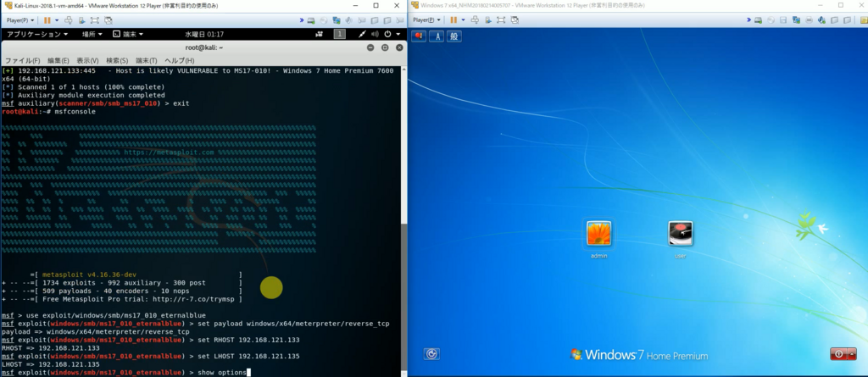Screen dimensions: 868x377
Task: Expand device chevron in Kali VMware toolbar
Action: pyautogui.click(x=302, y=20)
